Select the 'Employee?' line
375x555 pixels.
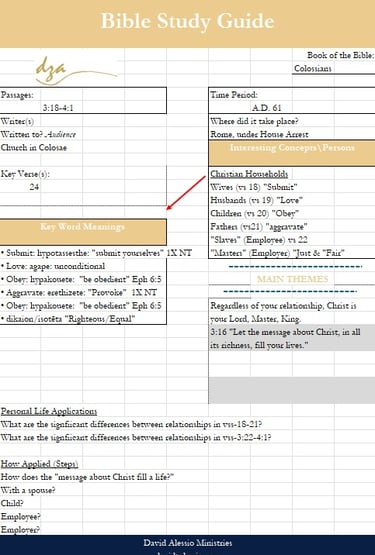21,516
